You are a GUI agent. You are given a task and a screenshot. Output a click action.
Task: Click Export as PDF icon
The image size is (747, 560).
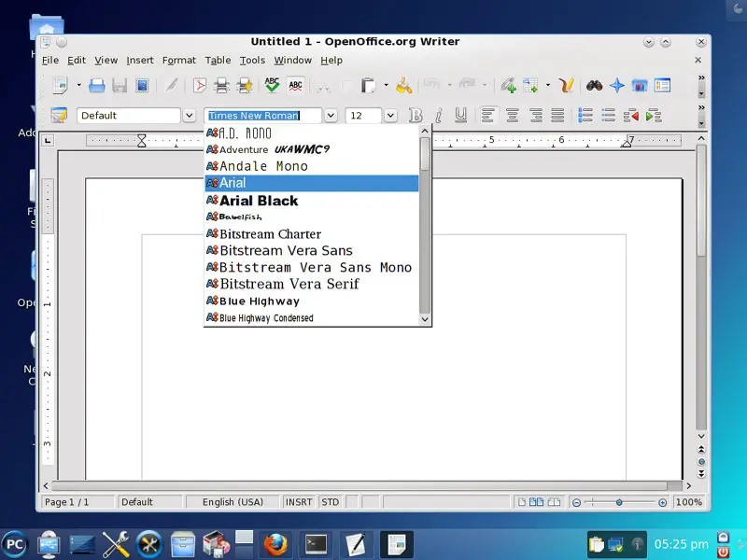199,86
